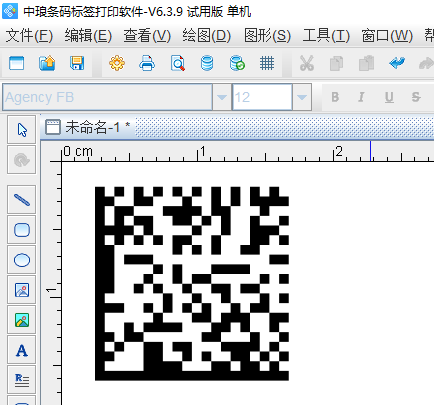Redo the last action
Screen dimensions: 434x405
(426, 63)
